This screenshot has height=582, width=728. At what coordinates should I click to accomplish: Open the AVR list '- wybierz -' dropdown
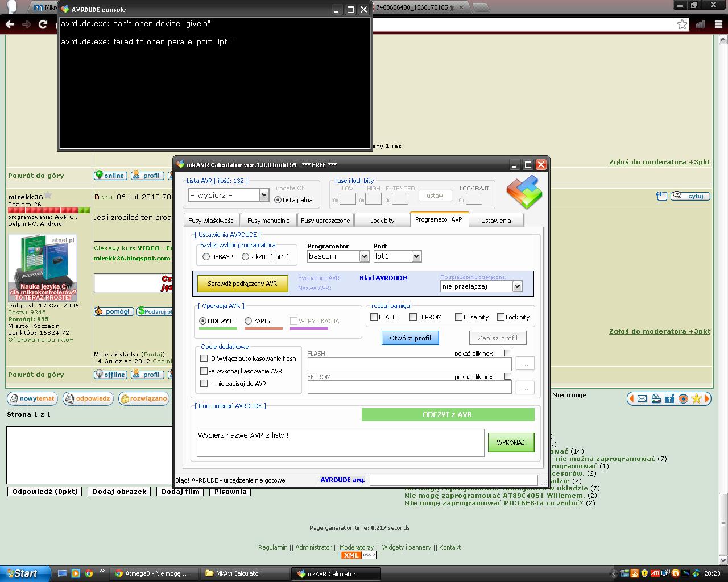[229, 195]
